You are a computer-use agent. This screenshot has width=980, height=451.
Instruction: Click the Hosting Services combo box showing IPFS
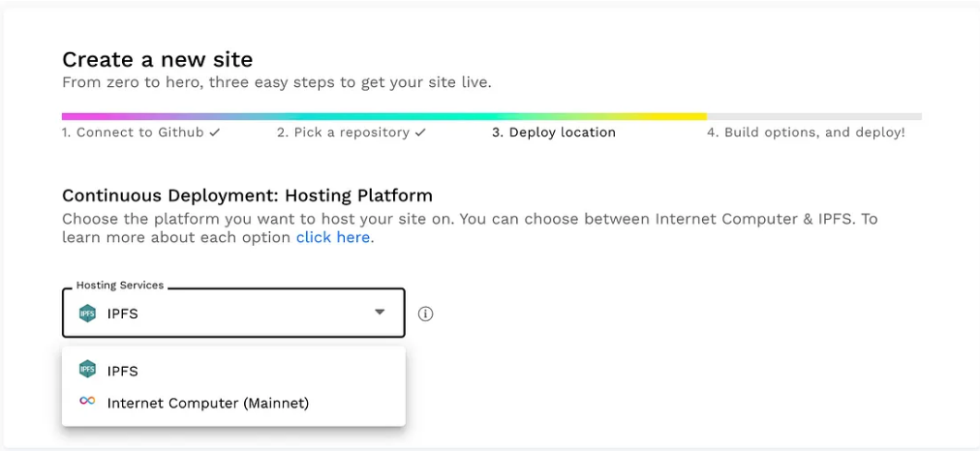232,313
